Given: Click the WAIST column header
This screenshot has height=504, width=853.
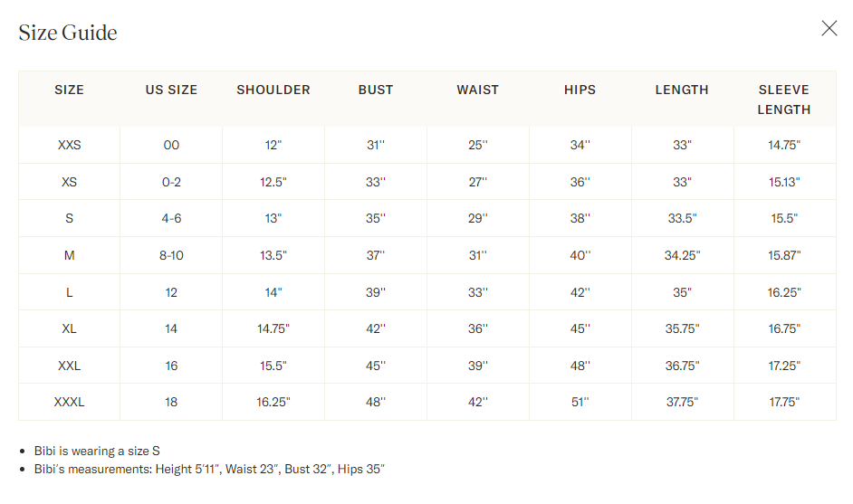Looking at the screenshot, I should tap(477, 90).
